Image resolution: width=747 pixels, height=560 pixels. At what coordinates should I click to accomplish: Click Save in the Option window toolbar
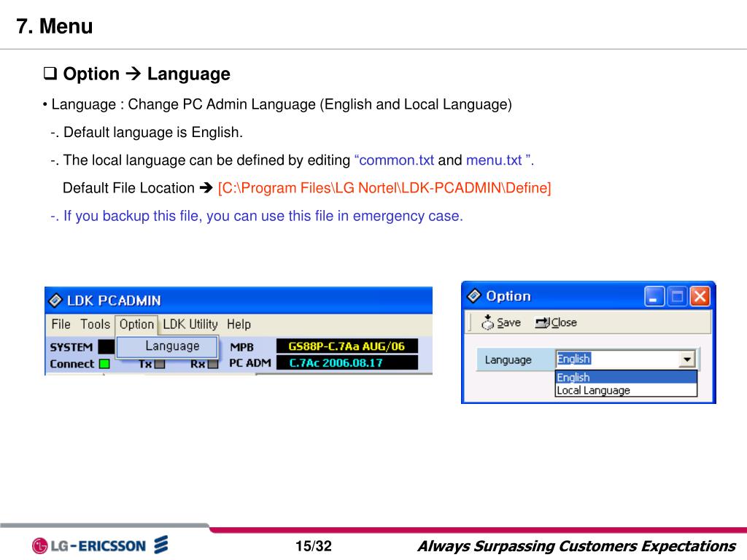click(501, 322)
